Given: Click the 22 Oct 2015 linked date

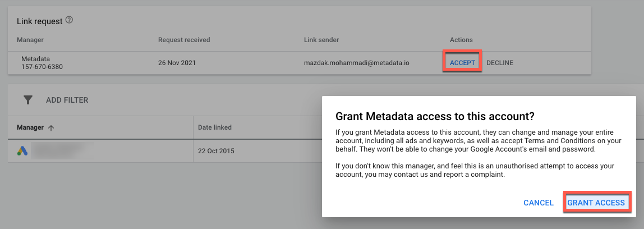Looking at the screenshot, I should tap(217, 151).
